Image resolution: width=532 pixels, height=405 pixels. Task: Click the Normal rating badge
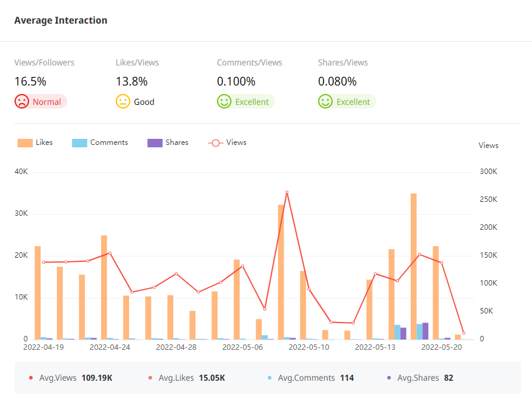tap(47, 102)
